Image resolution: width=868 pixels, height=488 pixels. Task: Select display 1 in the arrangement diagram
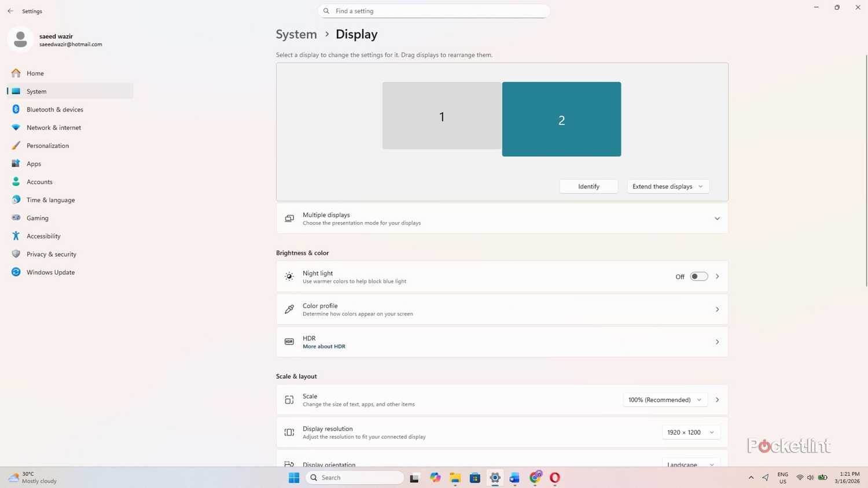click(x=442, y=116)
